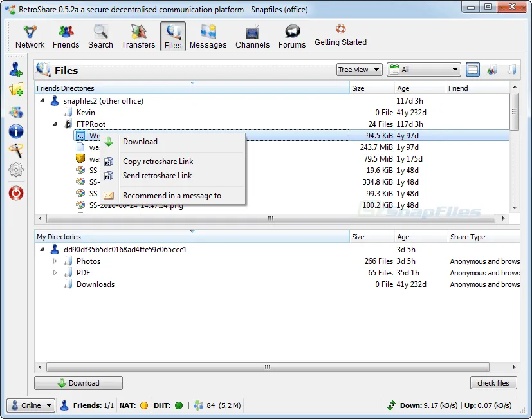Open the gear Options icon in sidebar
Viewport: 532px width, 419px height.
[x=16, y=170]
